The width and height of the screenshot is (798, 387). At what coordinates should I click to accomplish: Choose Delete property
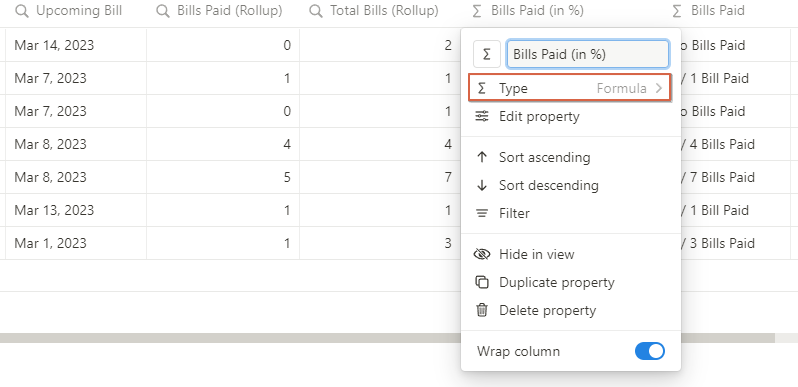coord(571,310)
